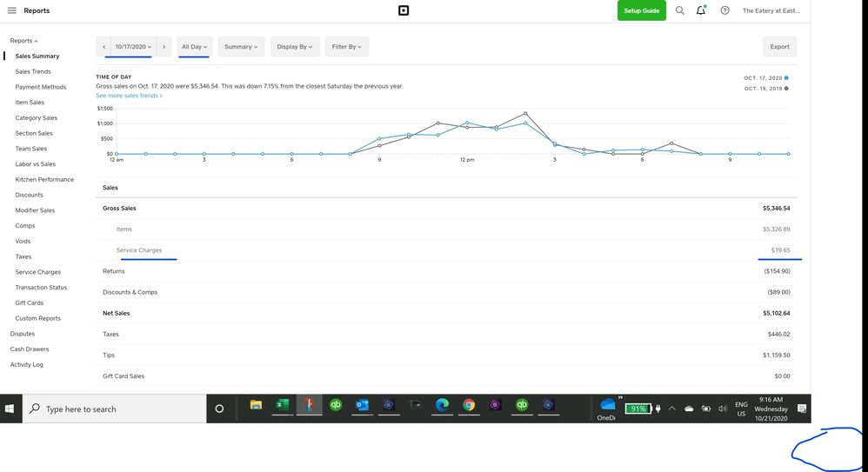The height and width of the screenshot is (472, 868).
Task: Click the See more sales trends link
Action: 129,96
